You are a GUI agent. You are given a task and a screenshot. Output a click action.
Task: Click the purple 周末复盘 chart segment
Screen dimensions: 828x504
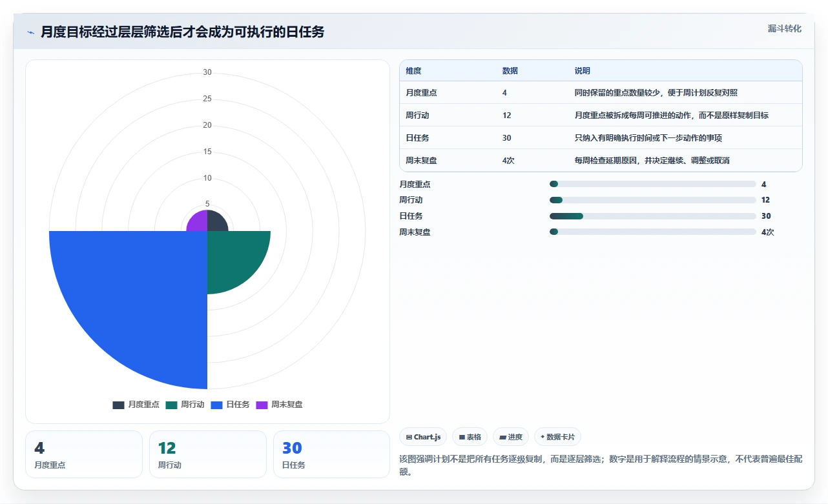199,223
